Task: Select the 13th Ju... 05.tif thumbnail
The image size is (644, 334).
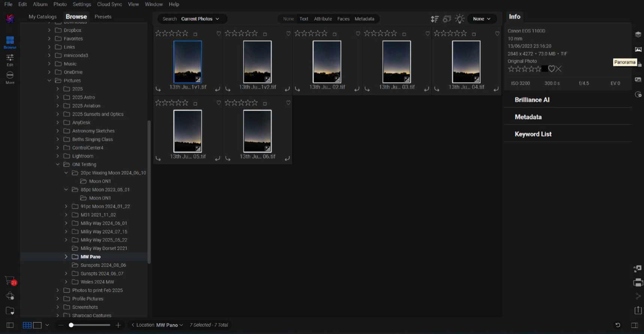Action: [187, 131]
